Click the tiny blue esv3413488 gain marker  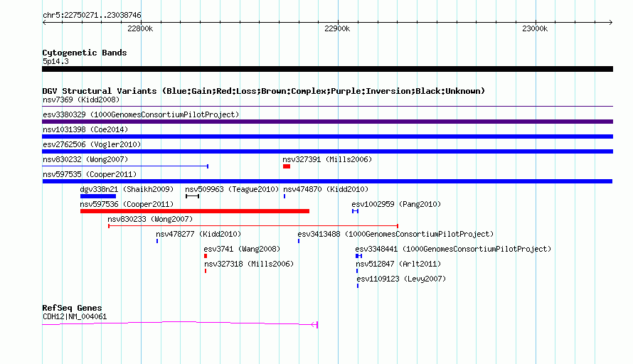point(299,241)
